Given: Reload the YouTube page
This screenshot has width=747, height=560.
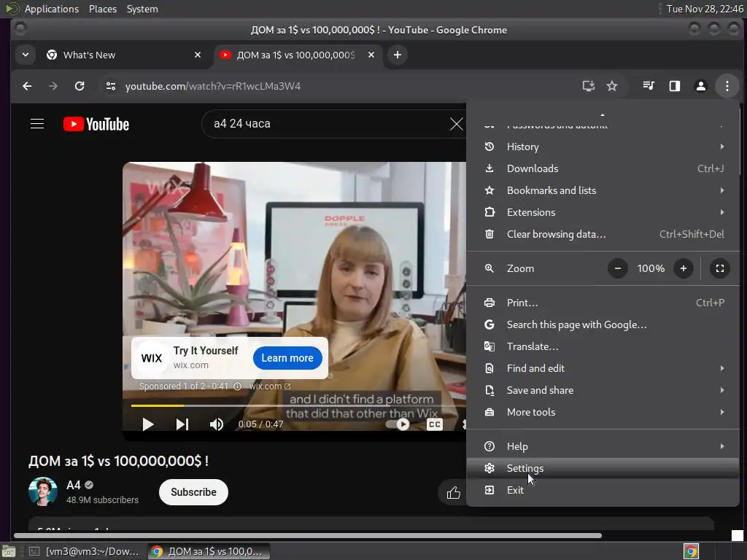Looking at the screenshot, I should [80, 86].
